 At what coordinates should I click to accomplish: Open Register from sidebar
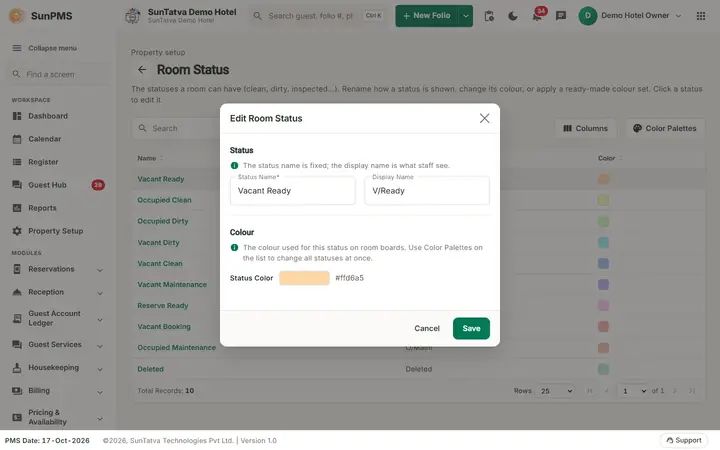pos(43,162)
